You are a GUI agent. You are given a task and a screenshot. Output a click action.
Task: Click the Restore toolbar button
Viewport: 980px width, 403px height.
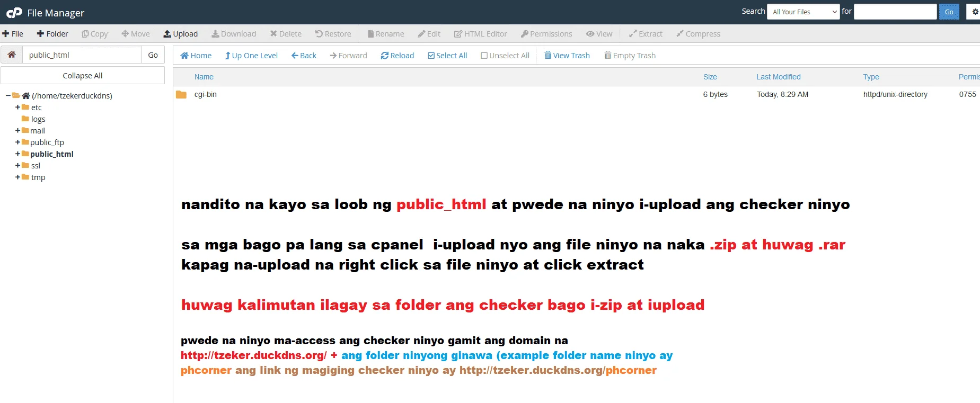333,34
